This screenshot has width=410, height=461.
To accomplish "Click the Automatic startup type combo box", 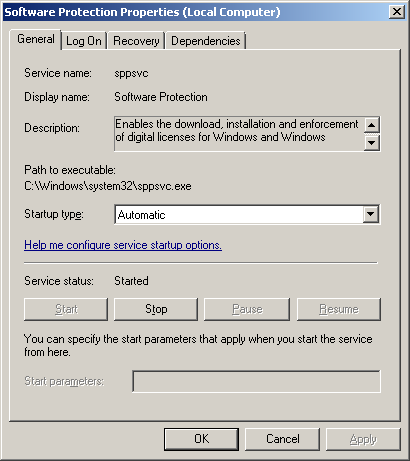I will coord(247,214).
